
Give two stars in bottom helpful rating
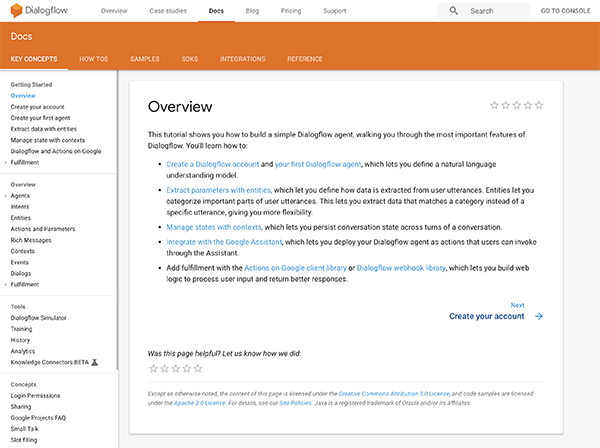point(165,368)
